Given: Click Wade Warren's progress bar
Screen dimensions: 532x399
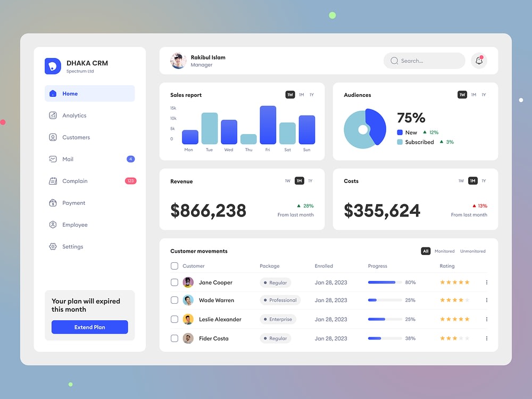Looking at the screenshot, I should click(385, 300).
